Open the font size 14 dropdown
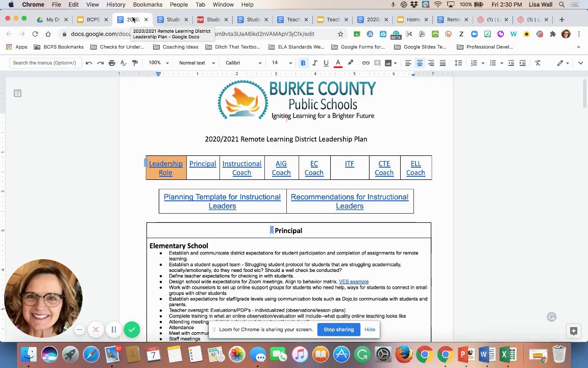588x368 pixels. (282, 63)
